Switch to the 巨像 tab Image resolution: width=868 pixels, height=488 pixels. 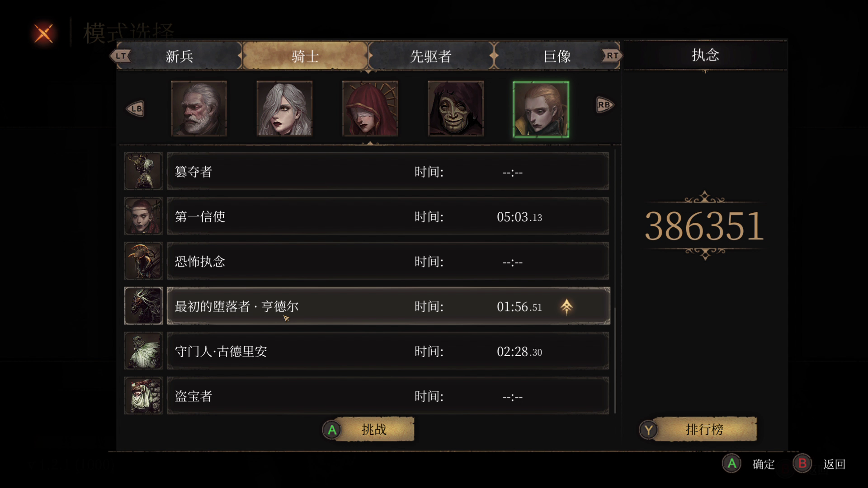coord(557,56)
